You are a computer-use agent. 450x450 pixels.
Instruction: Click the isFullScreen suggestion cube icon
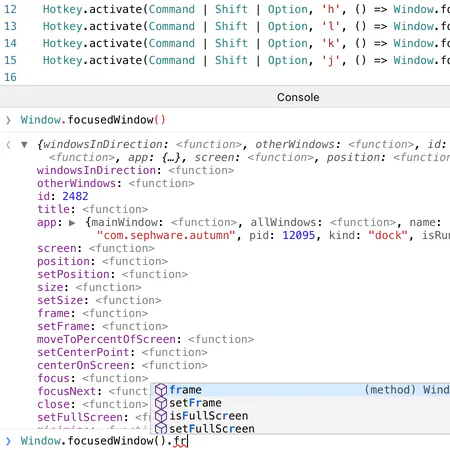coord(161,416)
